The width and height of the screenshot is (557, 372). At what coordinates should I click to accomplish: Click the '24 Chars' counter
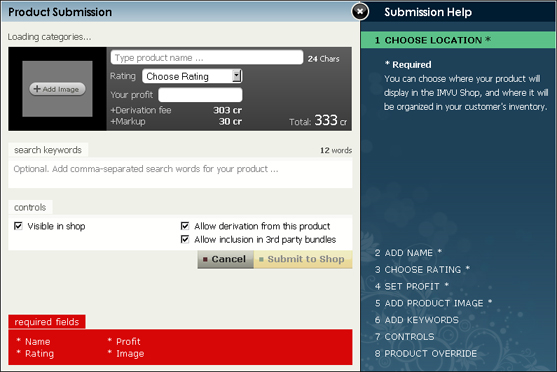[323, 59]
